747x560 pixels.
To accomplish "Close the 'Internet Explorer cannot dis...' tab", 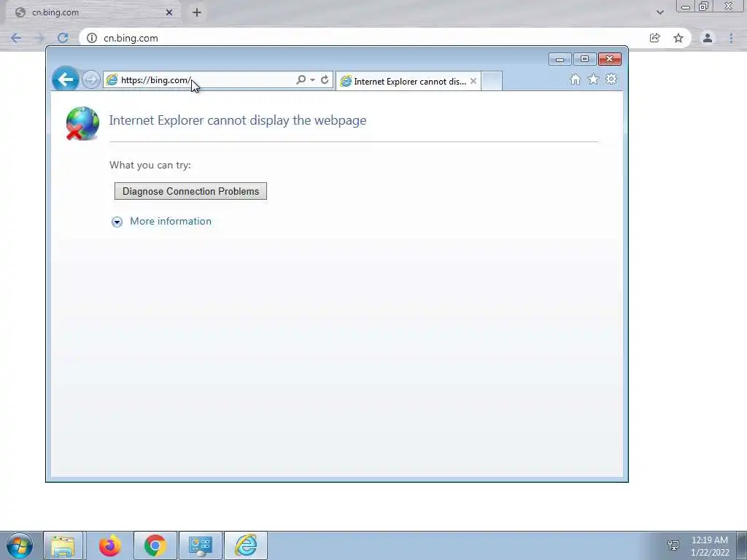I will 473,82.
